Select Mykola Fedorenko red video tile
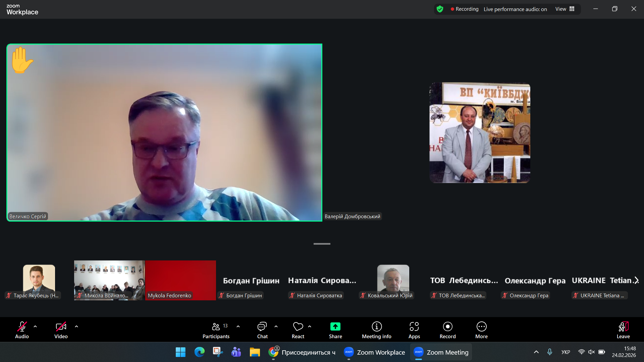 coord(180,280)
